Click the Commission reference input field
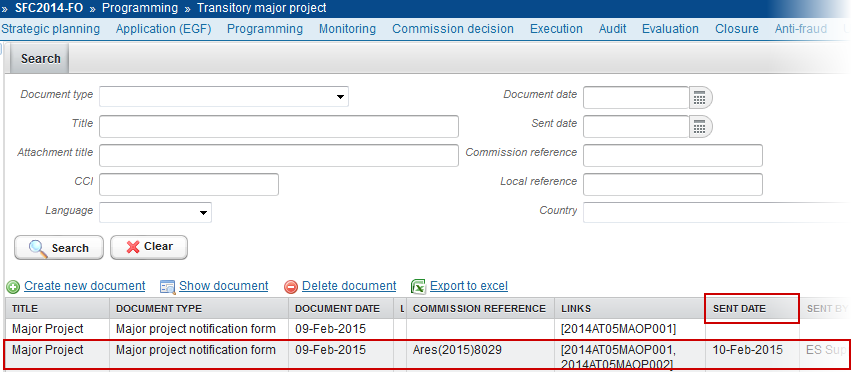The image size is (852, 372). pyautogui.click(x=673, y=155)
